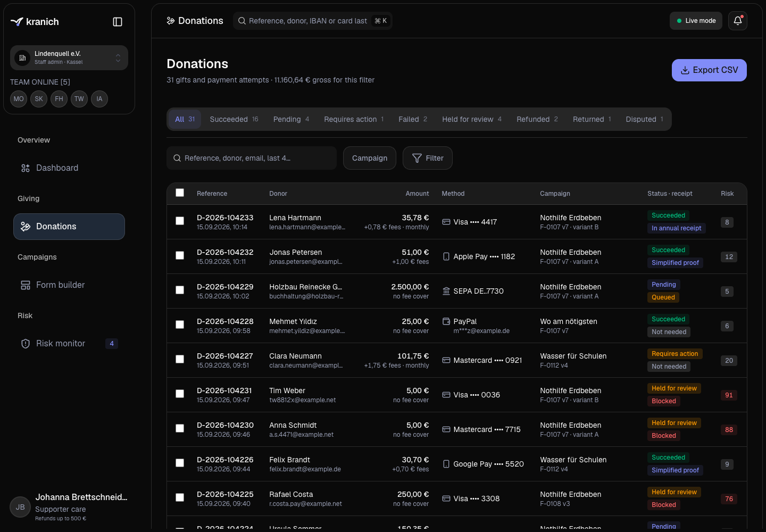
Task: Click the In annual receipt status badge
Action: pos(677,228)
